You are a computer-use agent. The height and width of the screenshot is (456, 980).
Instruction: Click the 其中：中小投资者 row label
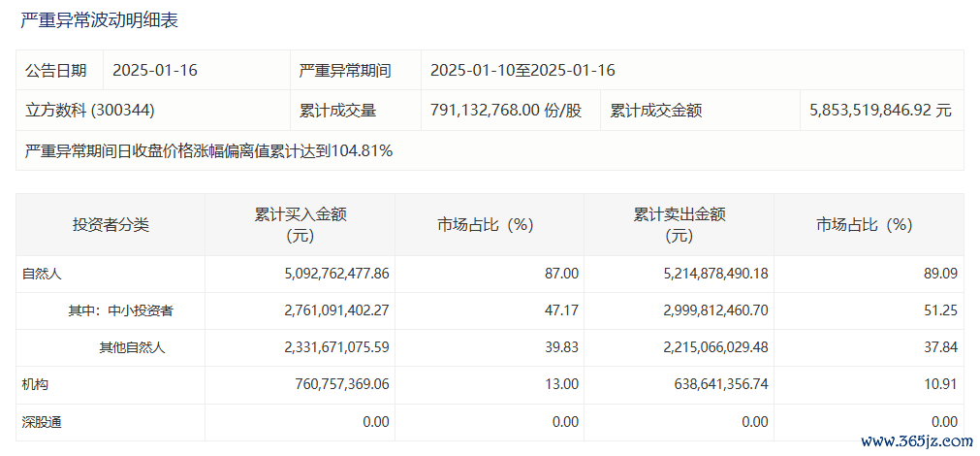[120, 310]
